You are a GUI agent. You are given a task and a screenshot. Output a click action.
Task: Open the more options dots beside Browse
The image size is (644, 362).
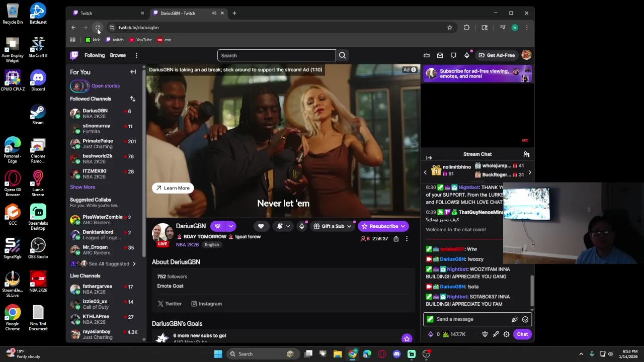[136, 55]
